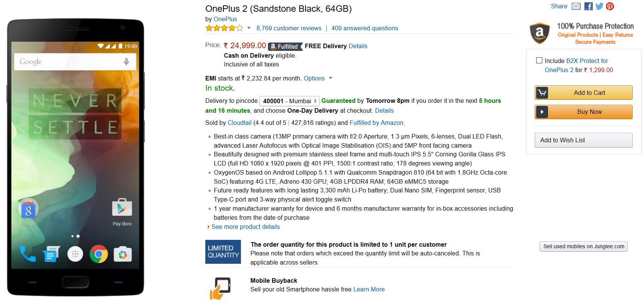
Task: Click the Mobile Buyback icon
Action: pos(220,288)
